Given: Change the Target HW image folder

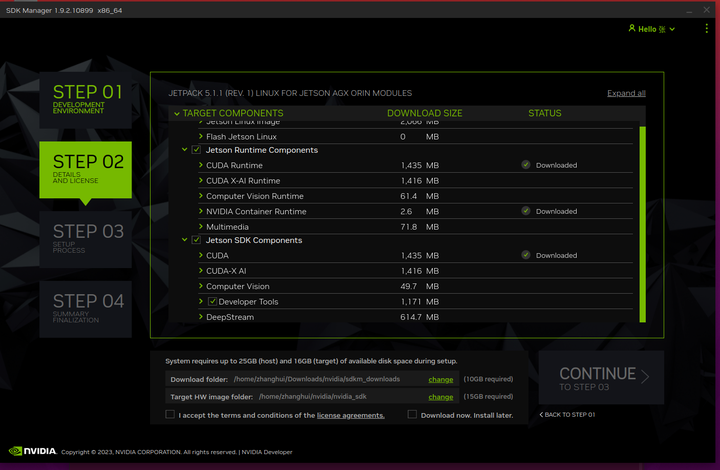Looking at the screenshot, I should (x=440, y=397).
